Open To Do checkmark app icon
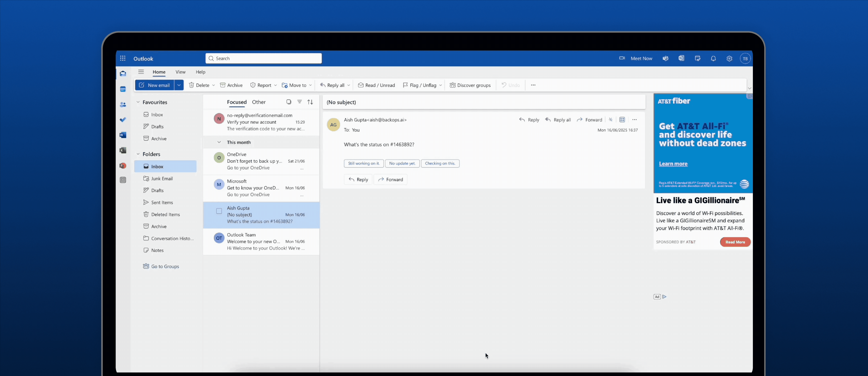868x376 pixels. 123,120
